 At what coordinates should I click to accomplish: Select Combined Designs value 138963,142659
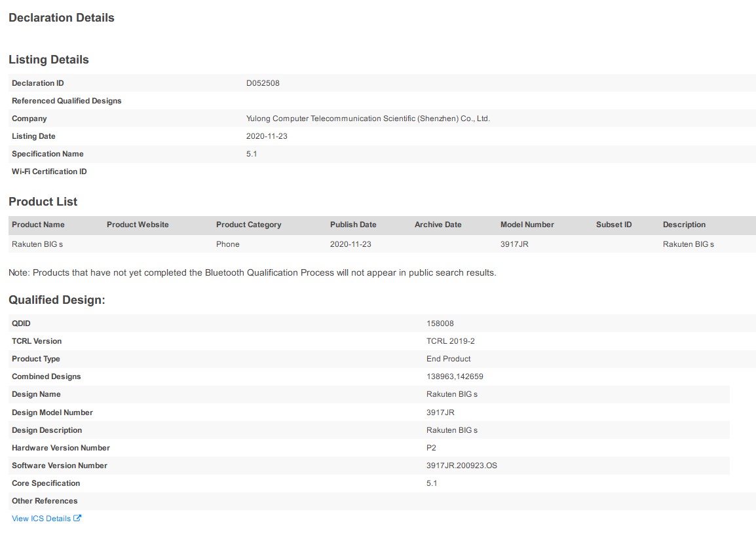click(x=455, y=377)
